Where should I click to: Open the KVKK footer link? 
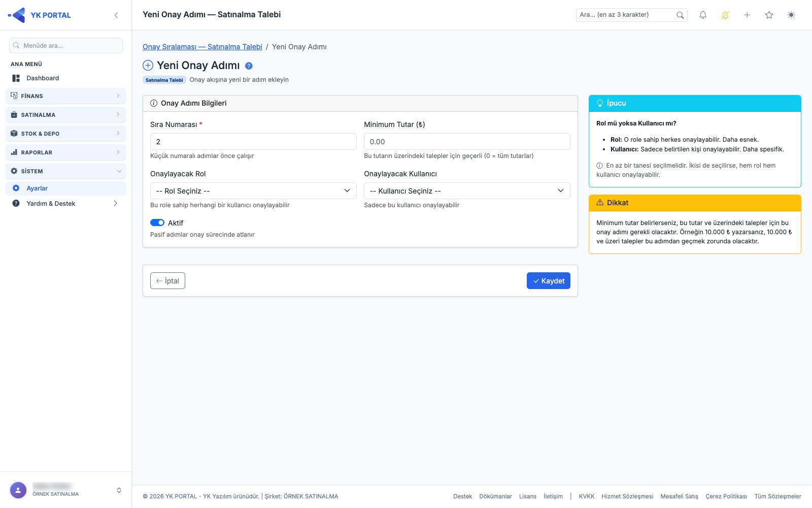(x=587, y=496)
